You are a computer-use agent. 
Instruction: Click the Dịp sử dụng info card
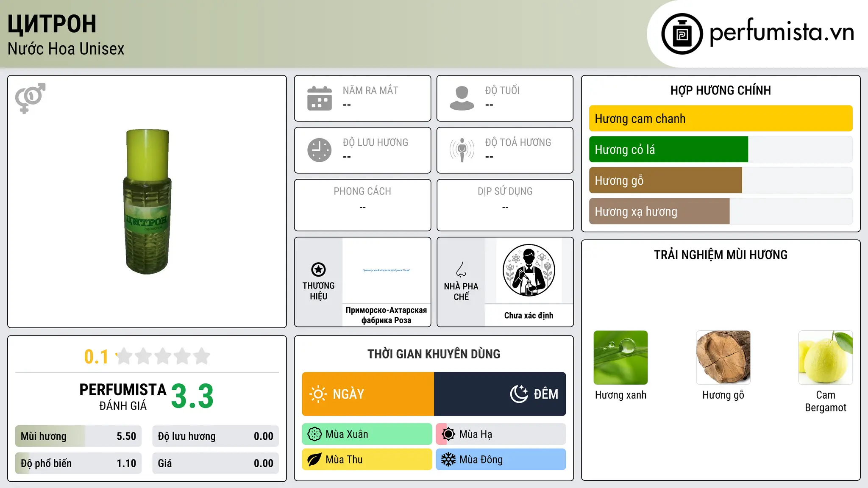[x=505, y=205]
